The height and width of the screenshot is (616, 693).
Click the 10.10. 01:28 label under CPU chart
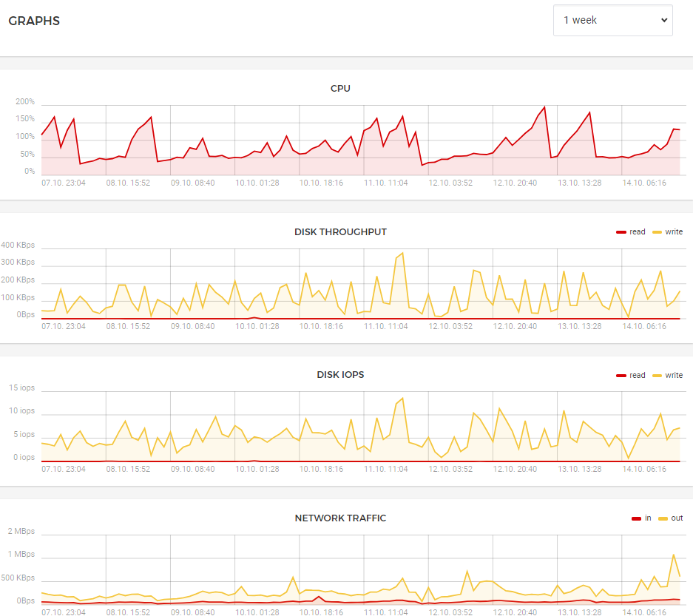257,183
